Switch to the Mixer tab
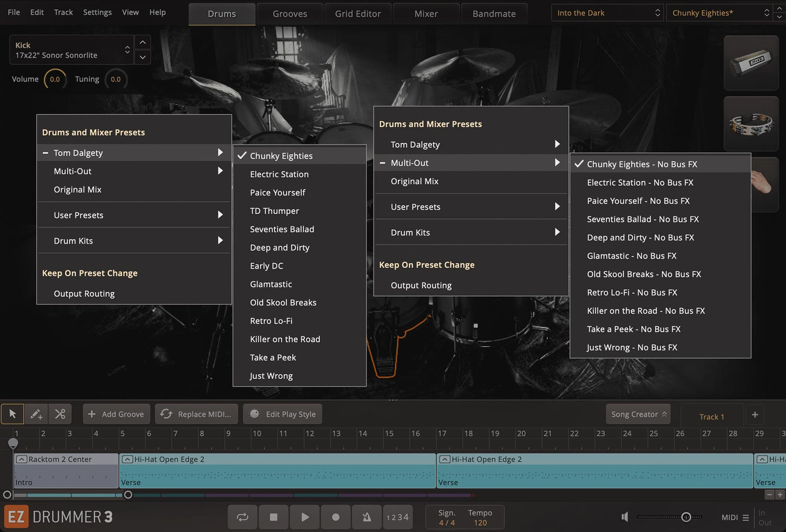Image resolution: width=786 pixels, height=532 pixels. [426, 14]
